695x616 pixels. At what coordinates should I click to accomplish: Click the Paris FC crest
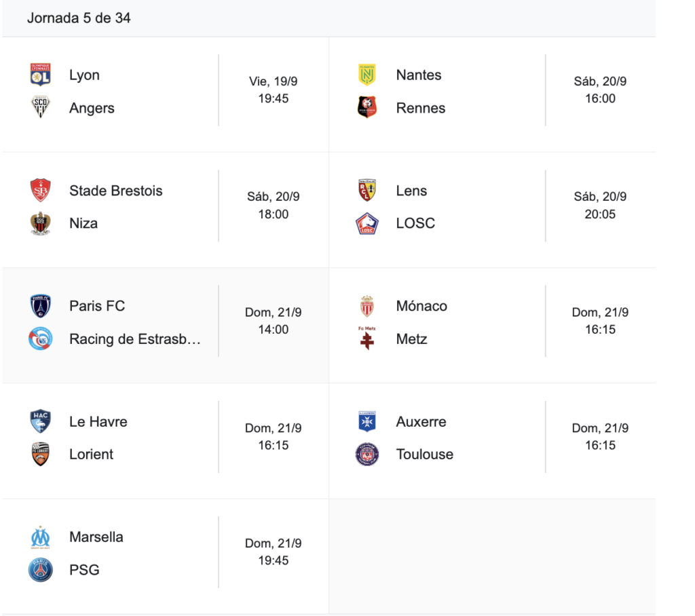point(41,306)
